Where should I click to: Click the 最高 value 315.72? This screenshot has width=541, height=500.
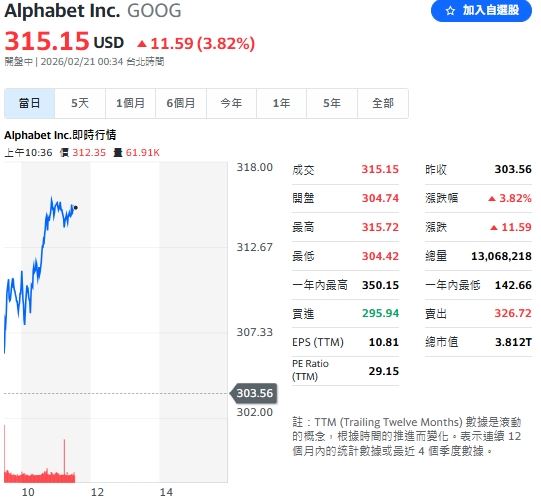pos(380,227)
